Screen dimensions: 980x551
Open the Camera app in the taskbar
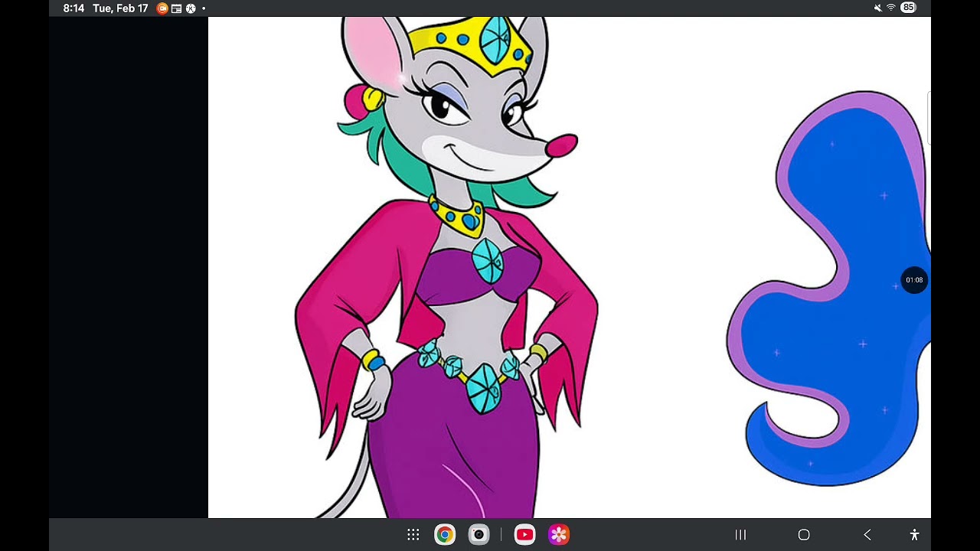point(479,535)
